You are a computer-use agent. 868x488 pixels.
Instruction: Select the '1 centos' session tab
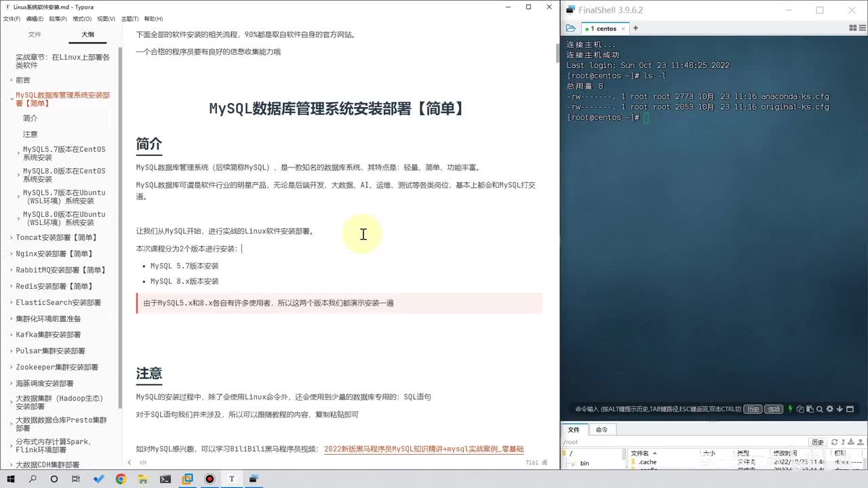click(604, 28)
